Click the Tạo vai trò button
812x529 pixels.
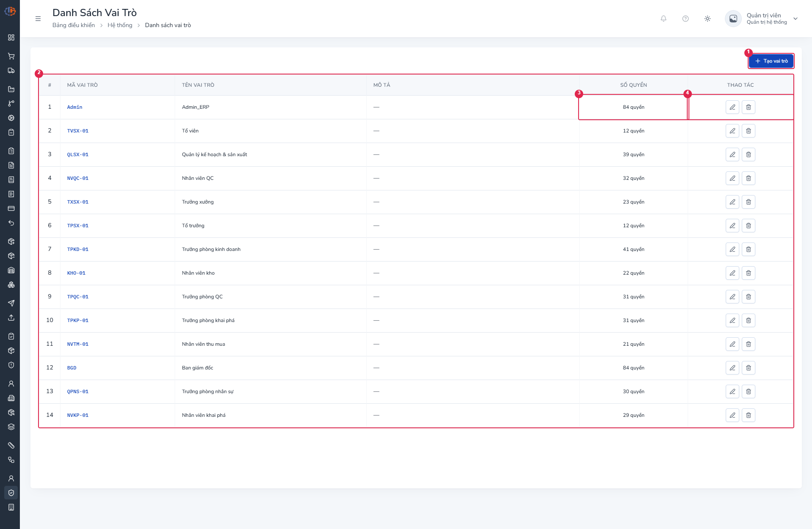pyautogui.click(x=771, y=61)
